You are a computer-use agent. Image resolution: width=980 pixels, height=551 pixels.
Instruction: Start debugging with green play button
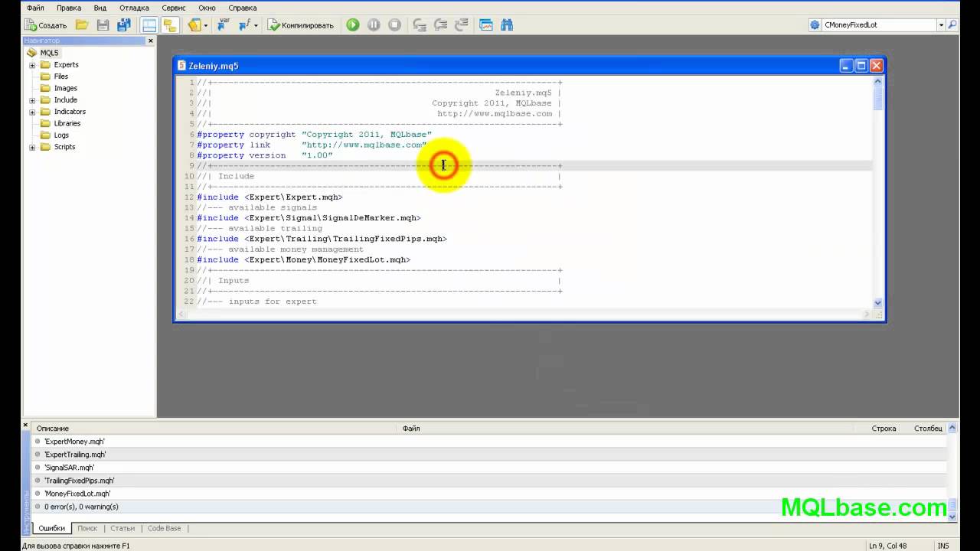(x=353, y=25)
